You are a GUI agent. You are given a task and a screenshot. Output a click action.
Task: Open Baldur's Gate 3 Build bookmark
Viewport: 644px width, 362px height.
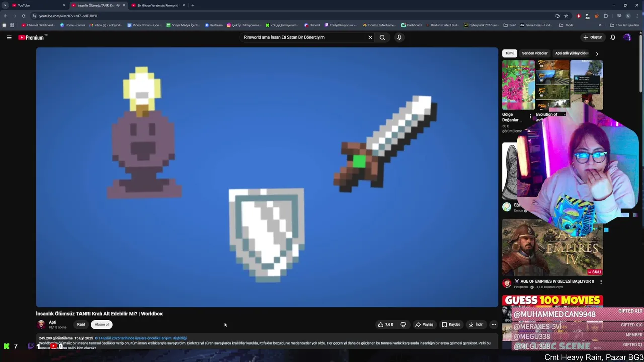click(x=442, y=25)
